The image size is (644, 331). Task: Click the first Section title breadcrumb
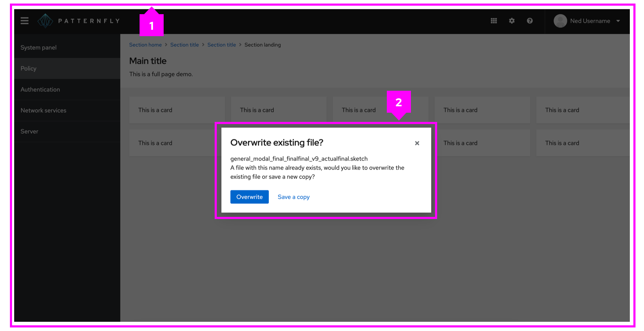[185, 45]
